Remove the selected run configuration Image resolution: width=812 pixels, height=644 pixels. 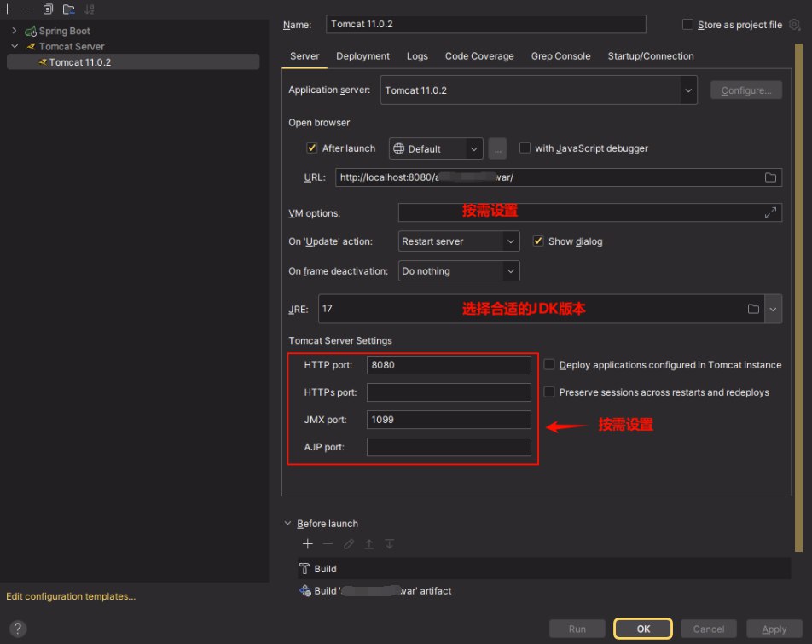[27, 9]
